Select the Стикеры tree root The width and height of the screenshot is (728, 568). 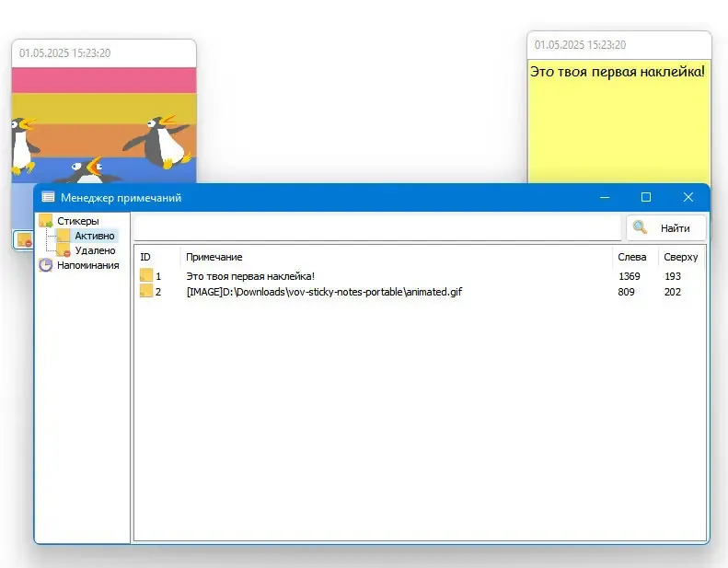tap(77, 221)
